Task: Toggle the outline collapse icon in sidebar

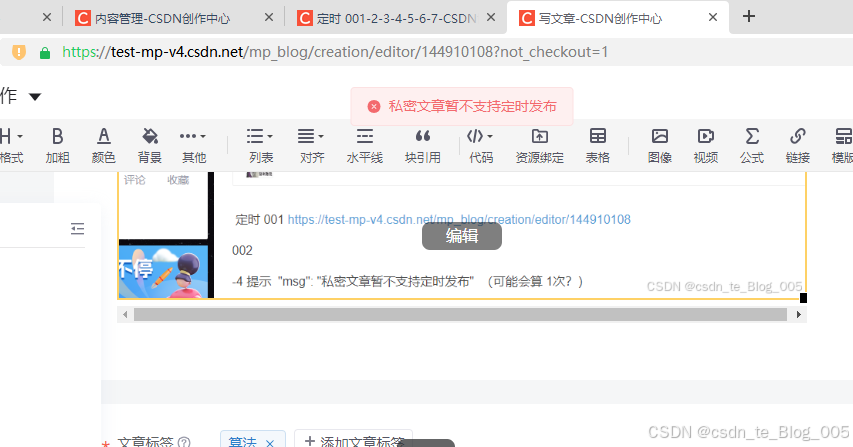Action: [x=77, y=228]
